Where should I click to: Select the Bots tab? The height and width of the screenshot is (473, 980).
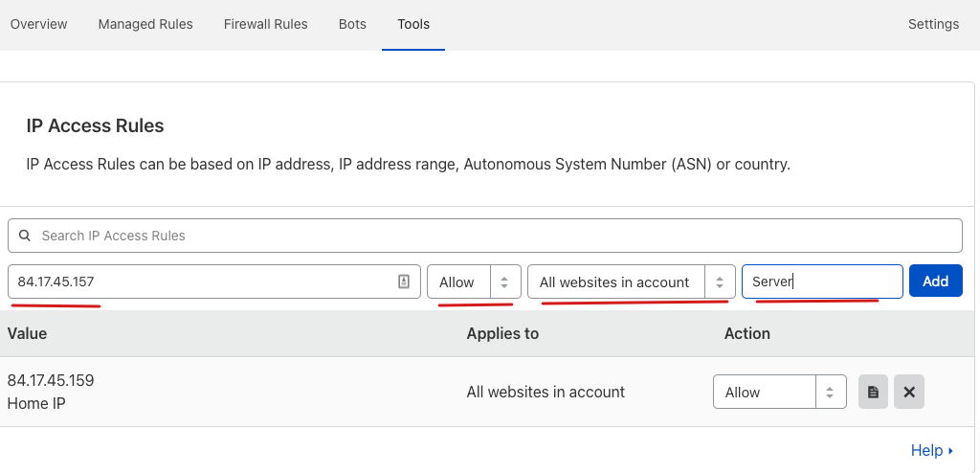point(352,24)
